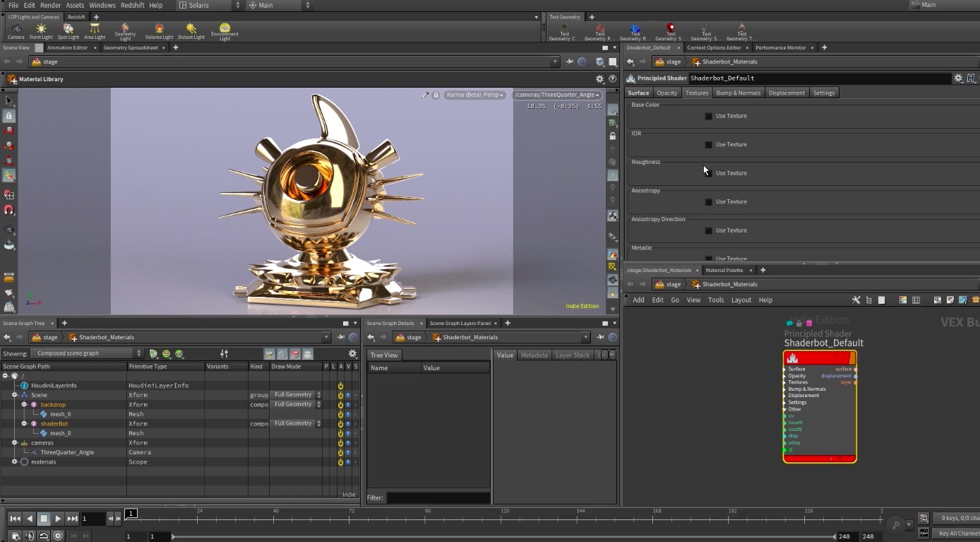This screenshot has width=980, height=542.
Task: Click the red magnet snapping tool
Action: click(9, 210)
